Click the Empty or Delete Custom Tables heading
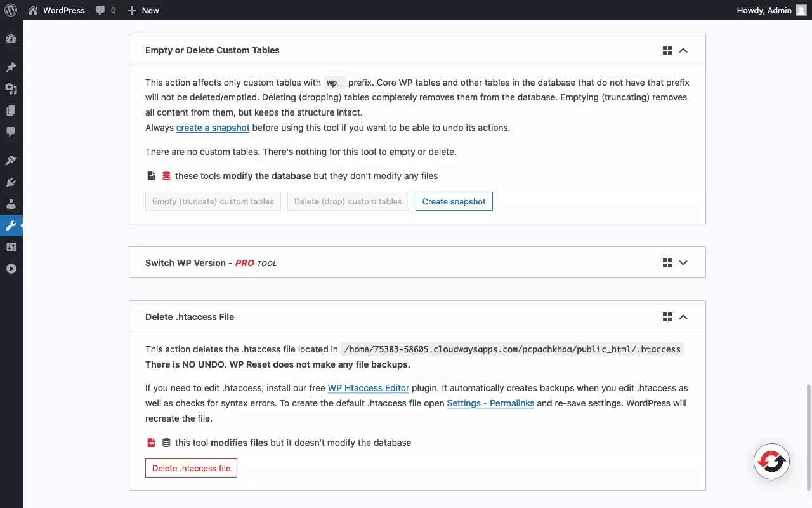 (213, 50)
